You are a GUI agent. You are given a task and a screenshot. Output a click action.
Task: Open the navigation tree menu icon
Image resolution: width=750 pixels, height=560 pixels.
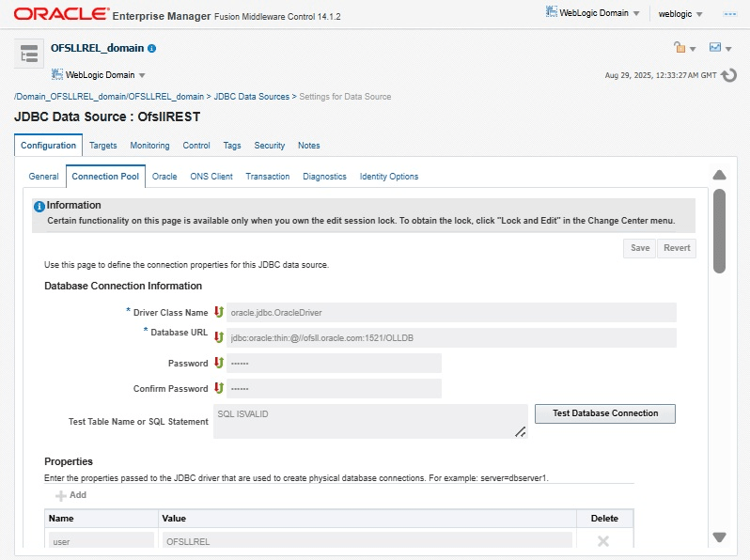(29, 53)
